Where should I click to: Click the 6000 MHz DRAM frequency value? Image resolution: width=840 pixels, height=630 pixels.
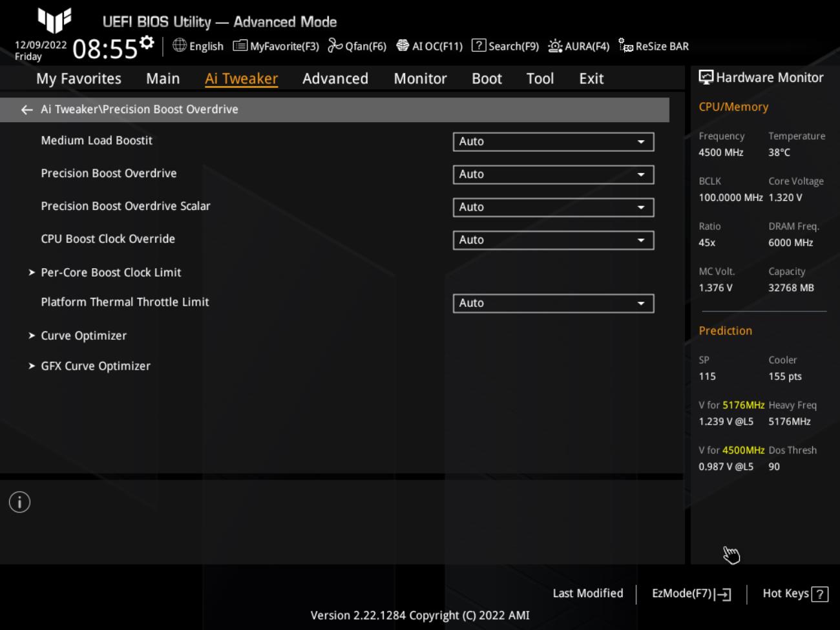point(791,243)
